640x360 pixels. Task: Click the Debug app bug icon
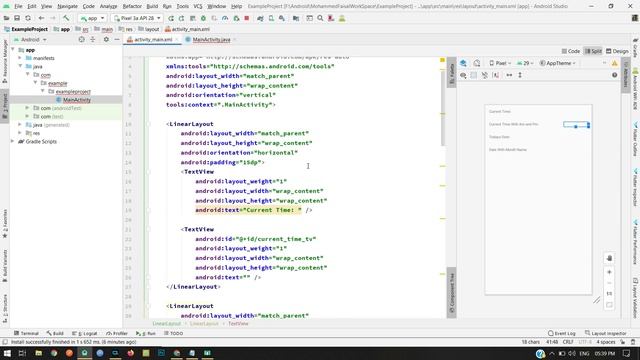tap(203, 18)
